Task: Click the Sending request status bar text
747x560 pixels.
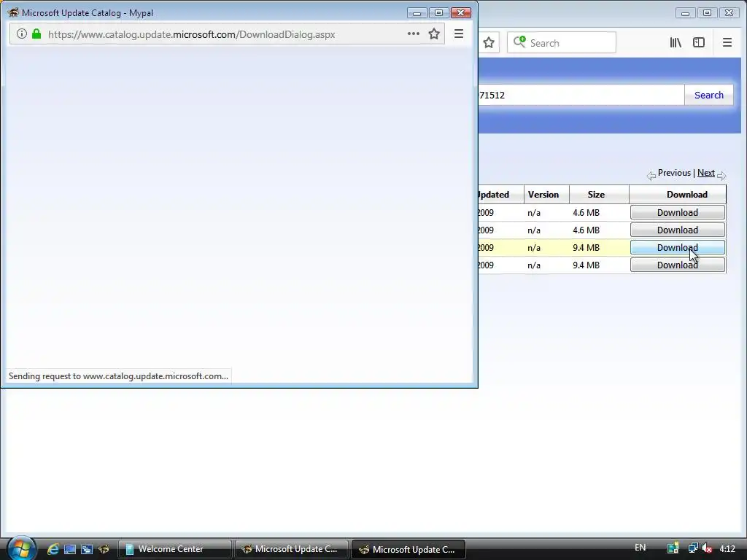Action: (x=118, y=376)
